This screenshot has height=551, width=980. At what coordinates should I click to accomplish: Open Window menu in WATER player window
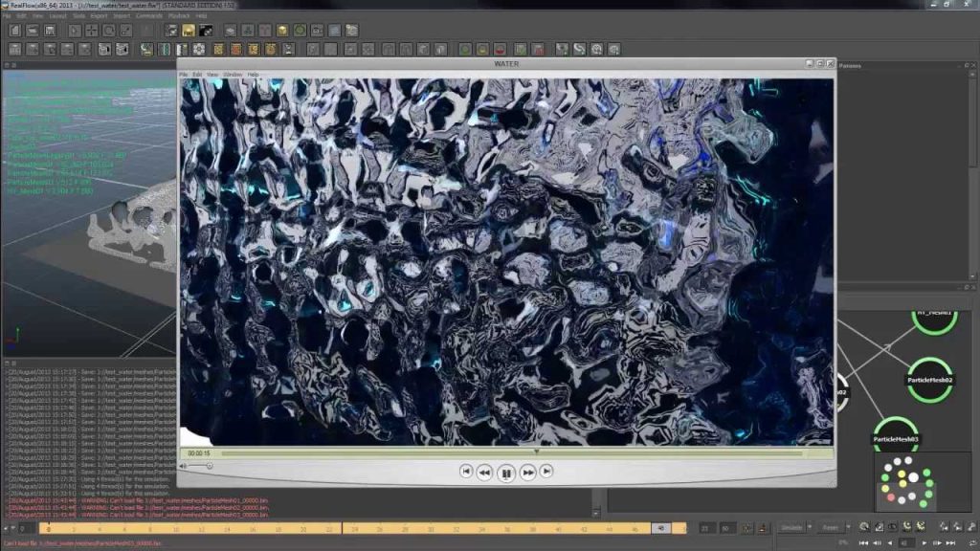click(233, 75)
